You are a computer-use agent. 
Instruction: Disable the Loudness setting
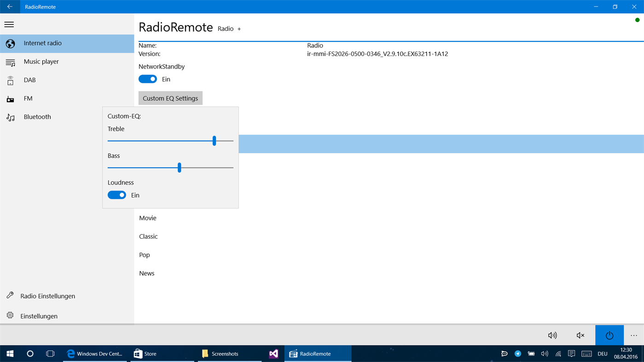coord(116,195)
